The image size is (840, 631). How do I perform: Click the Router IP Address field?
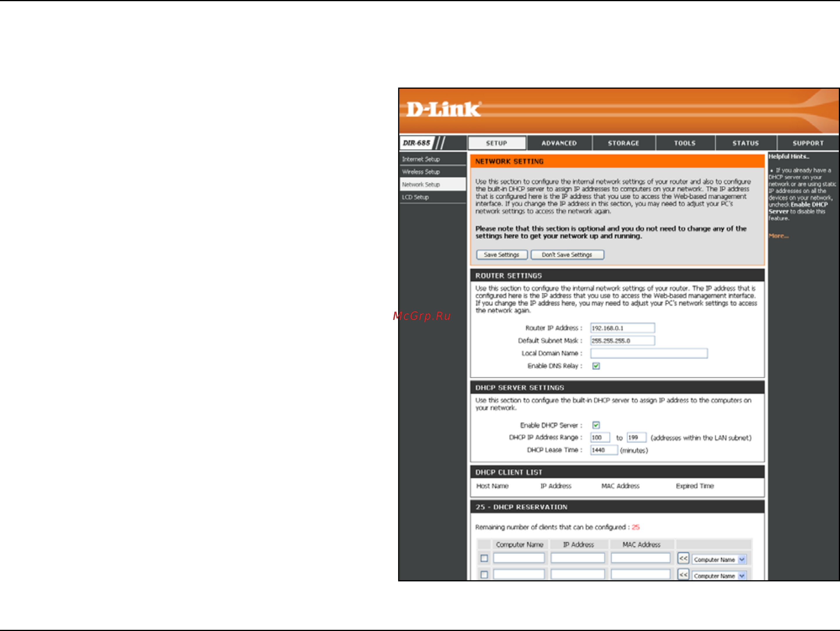tap(622, 328)
